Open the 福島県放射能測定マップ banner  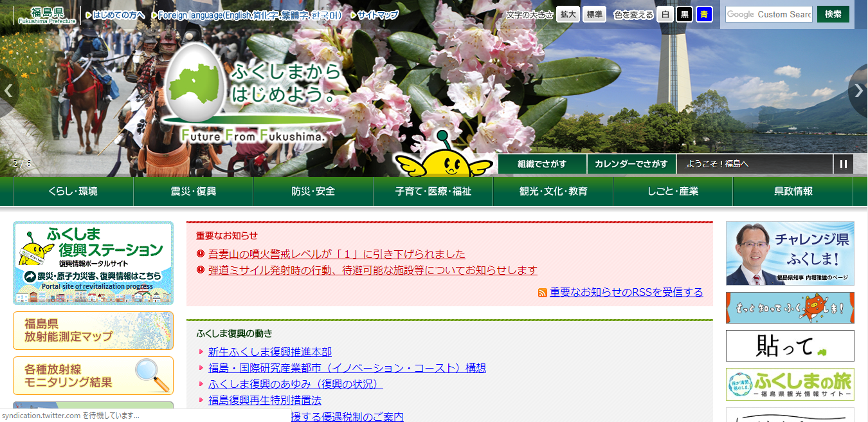93,331
